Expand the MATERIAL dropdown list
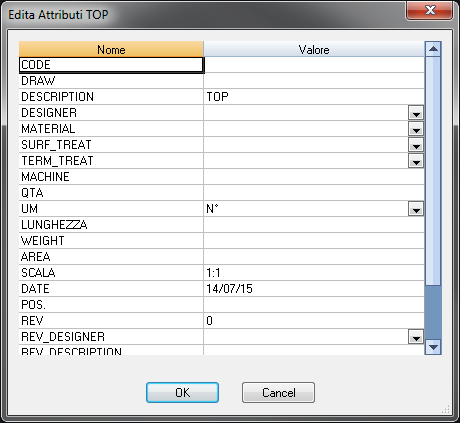Image resolution: width=460 pixels, height=423 pixels. click(x=416, y=129)
